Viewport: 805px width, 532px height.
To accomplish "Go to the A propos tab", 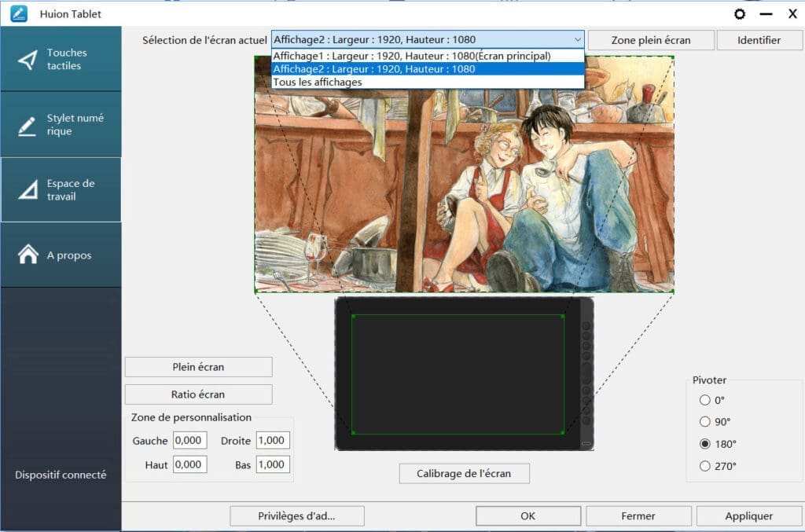I will [x=61, y=255].
